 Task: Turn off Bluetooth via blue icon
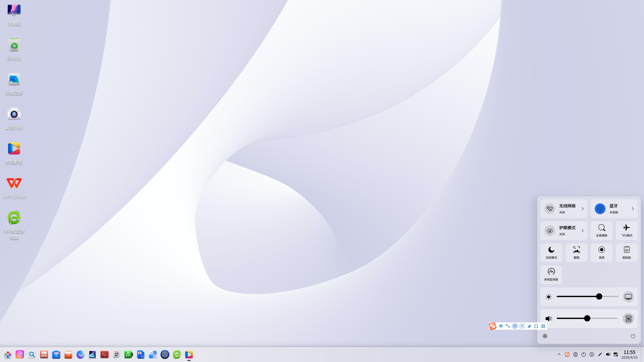click(x=600, y=209)
